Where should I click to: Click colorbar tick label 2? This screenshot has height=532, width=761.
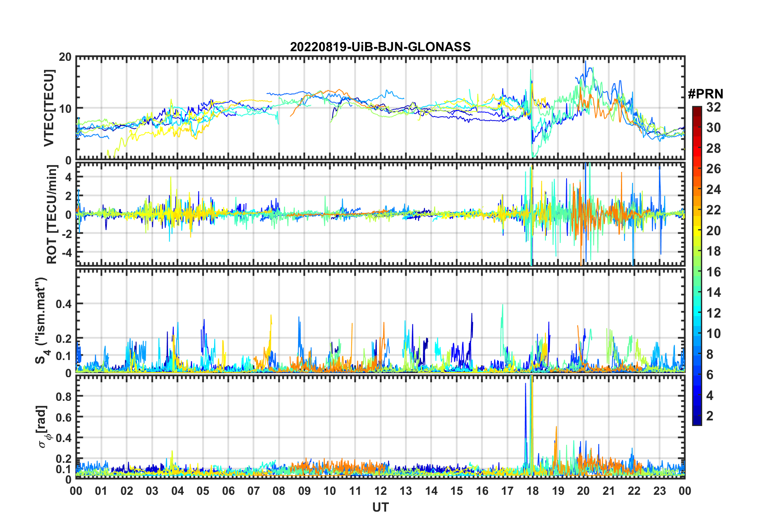click(710, 416)
